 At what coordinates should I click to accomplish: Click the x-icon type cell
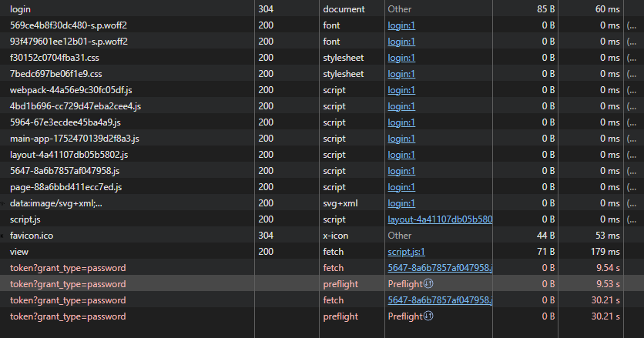point(336,236)
